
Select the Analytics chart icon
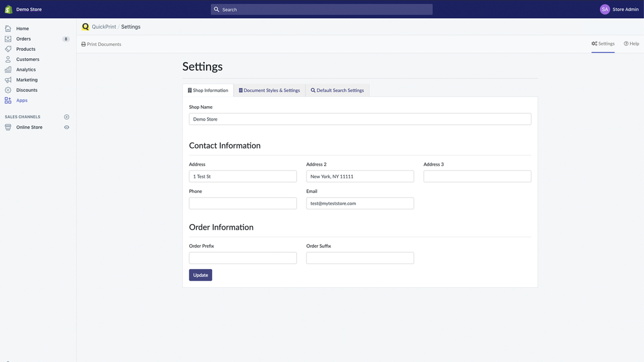coord(8,69)
